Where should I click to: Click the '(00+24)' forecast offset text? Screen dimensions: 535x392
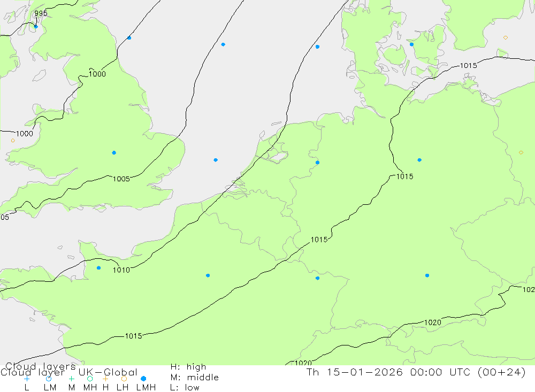point(502,372)
